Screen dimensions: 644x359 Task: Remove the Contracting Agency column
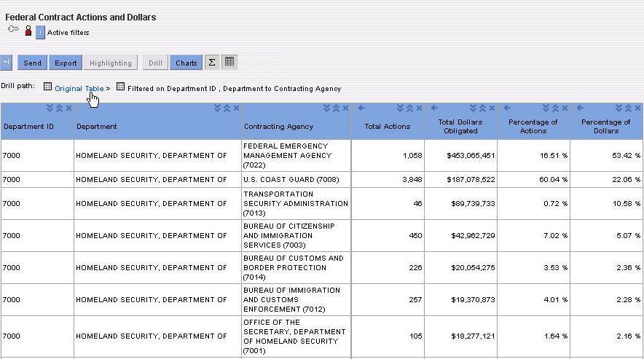[345, 108]
